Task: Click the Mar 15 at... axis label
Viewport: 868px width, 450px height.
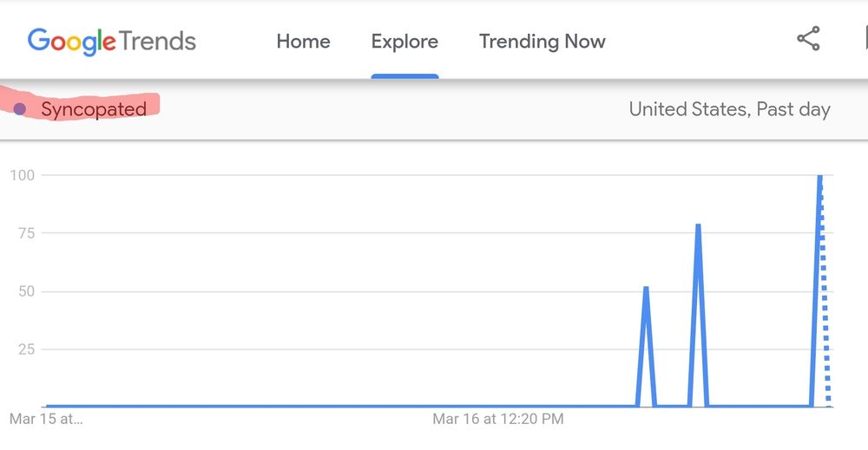Action: pos(46,419)
